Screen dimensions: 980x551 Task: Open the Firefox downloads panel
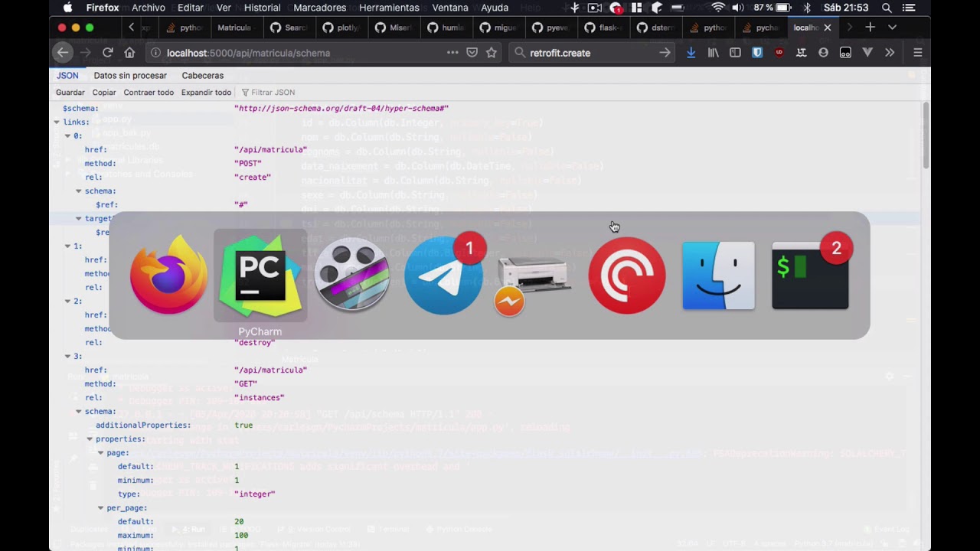click(x=691, y=53)
